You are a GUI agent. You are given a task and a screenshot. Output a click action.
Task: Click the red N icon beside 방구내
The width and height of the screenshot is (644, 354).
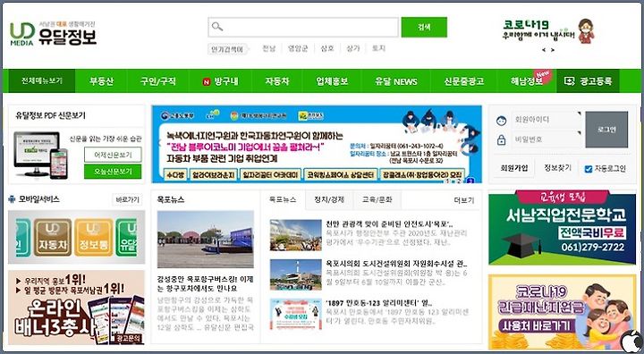[207, 81]
